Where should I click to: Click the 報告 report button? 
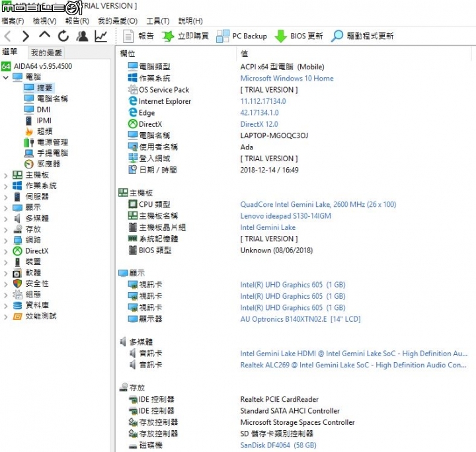click(x=138, y=36)
